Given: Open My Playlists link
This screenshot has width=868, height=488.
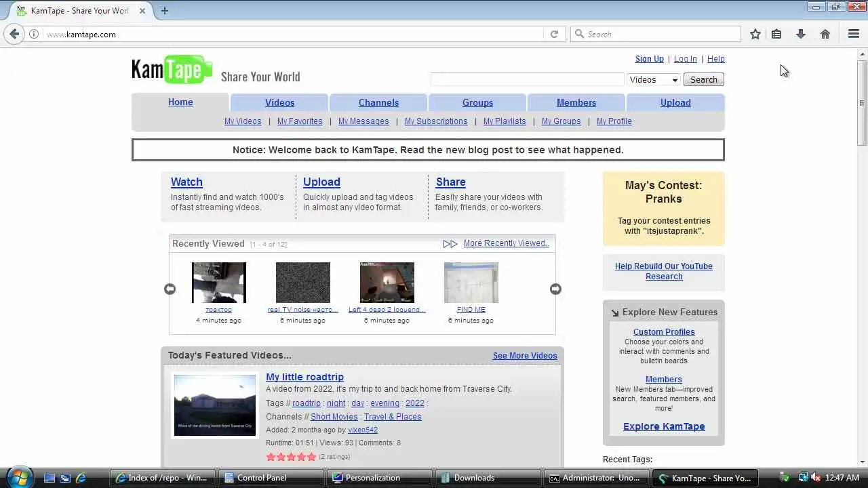Looking at the screenshot, I should click(x=505, y=121).
